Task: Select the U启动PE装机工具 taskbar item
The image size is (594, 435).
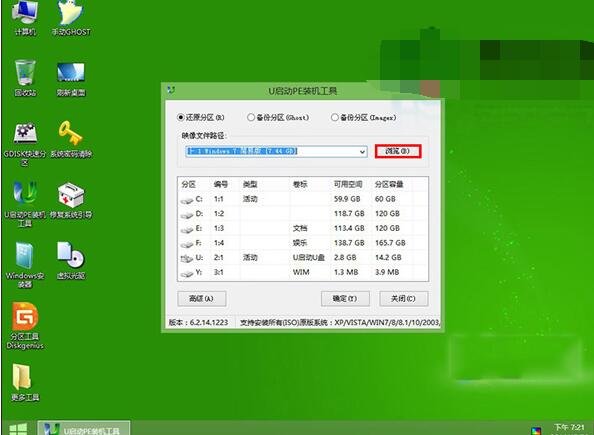Action: tap(84, 428)
